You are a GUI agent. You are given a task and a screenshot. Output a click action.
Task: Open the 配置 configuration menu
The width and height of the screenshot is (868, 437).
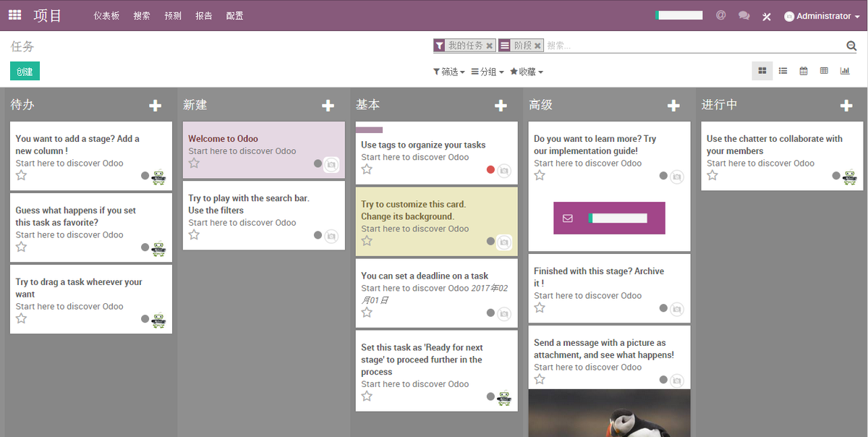(x=235, y=16)
